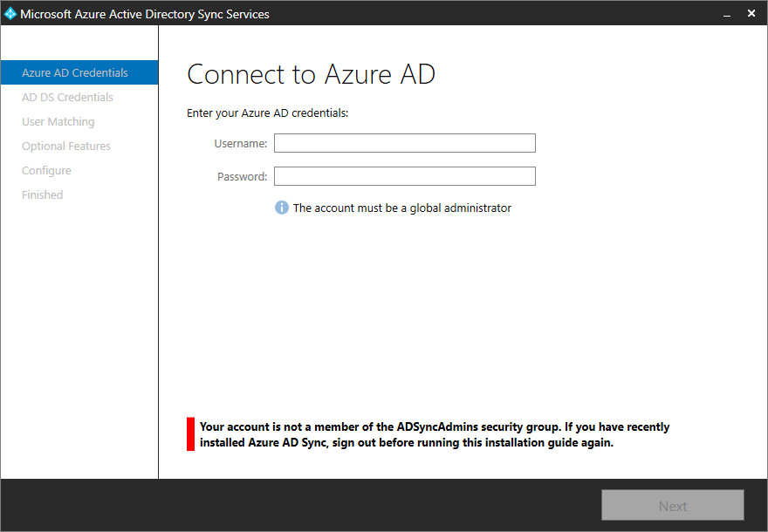Click the red error indicator bar
The height and width of the screenshot is (532, 768).
tap(190, 434)
